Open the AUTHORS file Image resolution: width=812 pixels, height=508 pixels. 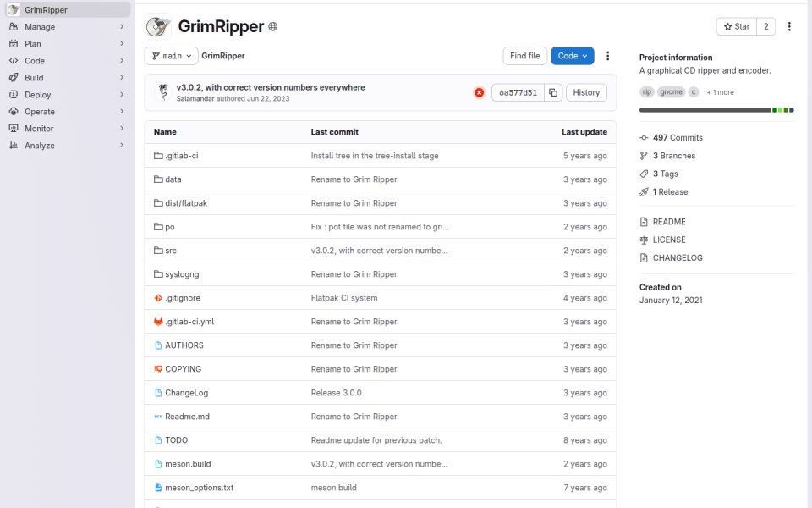(x=184, y=345)
